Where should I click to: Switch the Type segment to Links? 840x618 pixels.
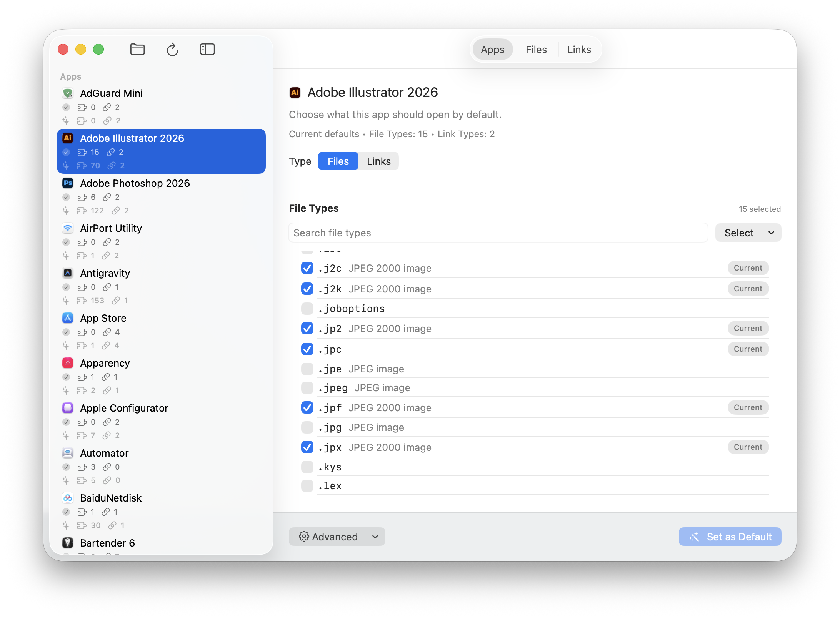378,161
